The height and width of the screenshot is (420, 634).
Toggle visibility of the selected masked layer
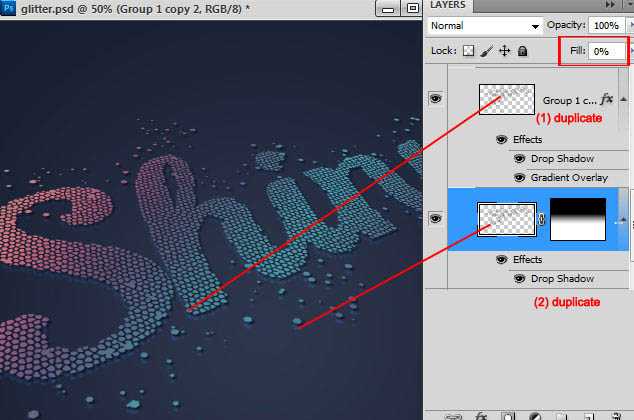(x=435, y=218)
